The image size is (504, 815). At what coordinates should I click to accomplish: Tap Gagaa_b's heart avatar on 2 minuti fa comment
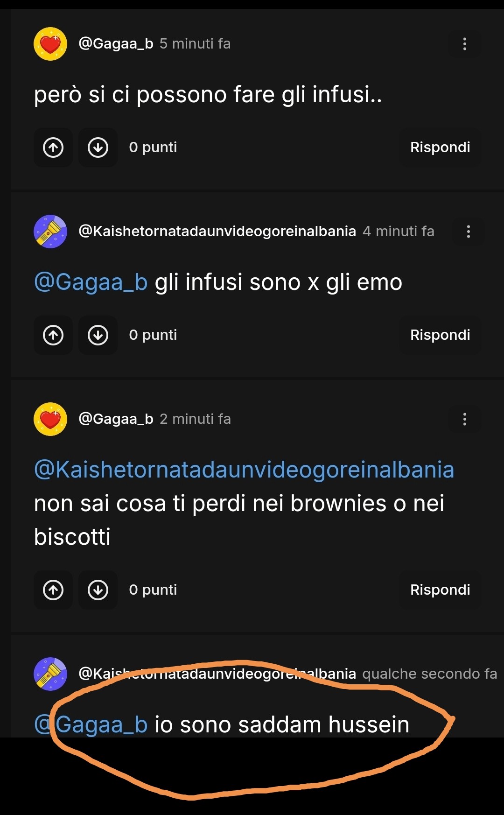click(x=50, y=419)
